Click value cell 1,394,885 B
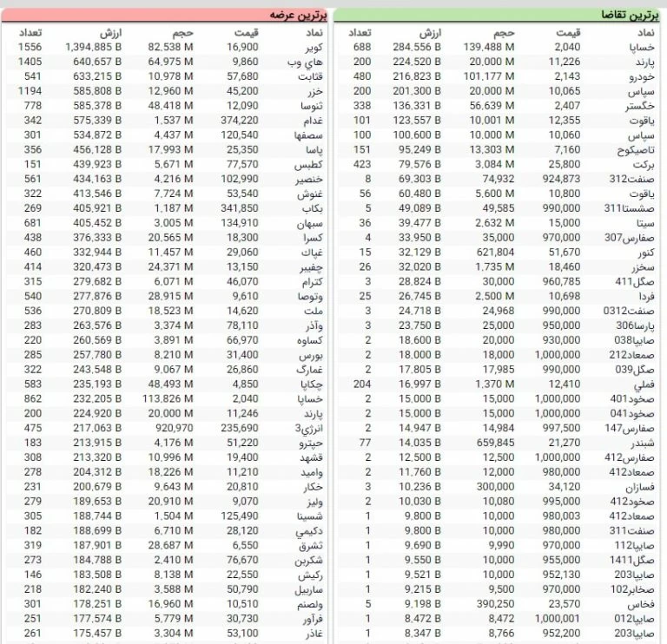 pos(94,47)
